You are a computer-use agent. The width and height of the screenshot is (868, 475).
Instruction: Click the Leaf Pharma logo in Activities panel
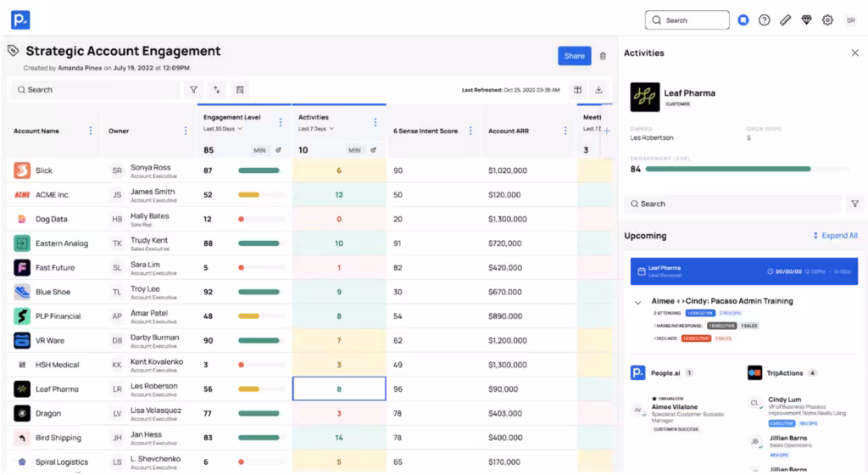[644, 97]
